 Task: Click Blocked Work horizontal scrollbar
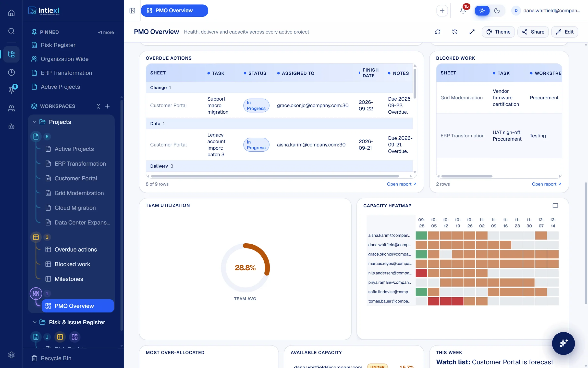[467, 176]
